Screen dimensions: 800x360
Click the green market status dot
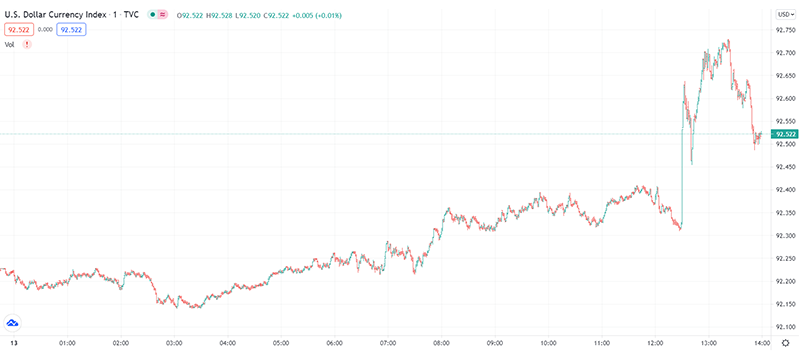point(152,15)
